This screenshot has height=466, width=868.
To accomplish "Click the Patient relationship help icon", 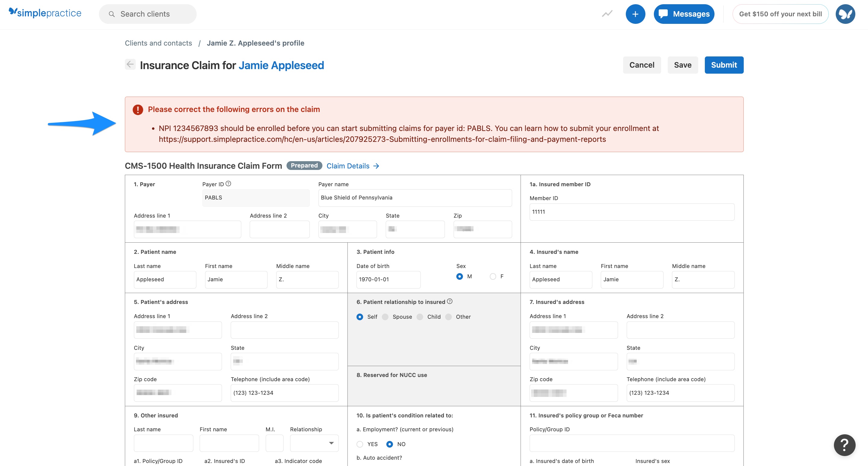I will pos(449,301).
